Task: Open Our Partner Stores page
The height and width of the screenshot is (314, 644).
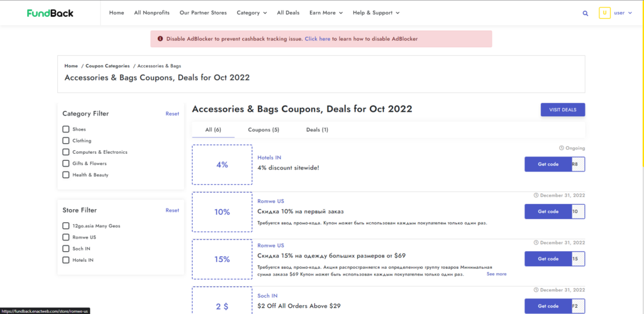Action: [203, 13]
